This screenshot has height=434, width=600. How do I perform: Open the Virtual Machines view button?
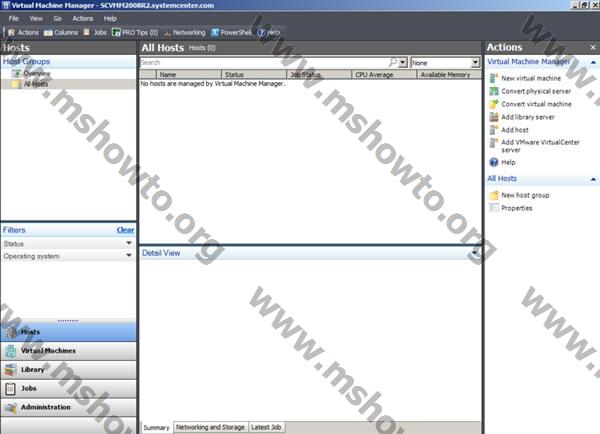[x=68, y=351]
